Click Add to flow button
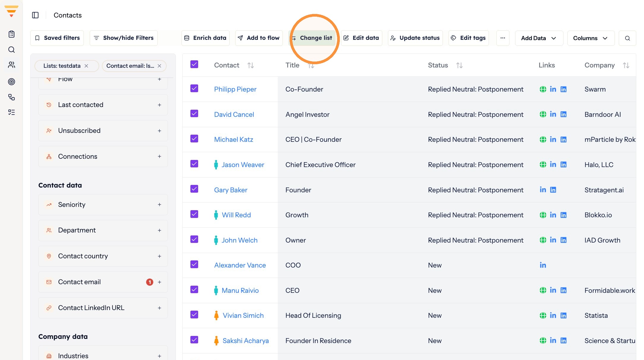644x360 pixels. (259, 38)
